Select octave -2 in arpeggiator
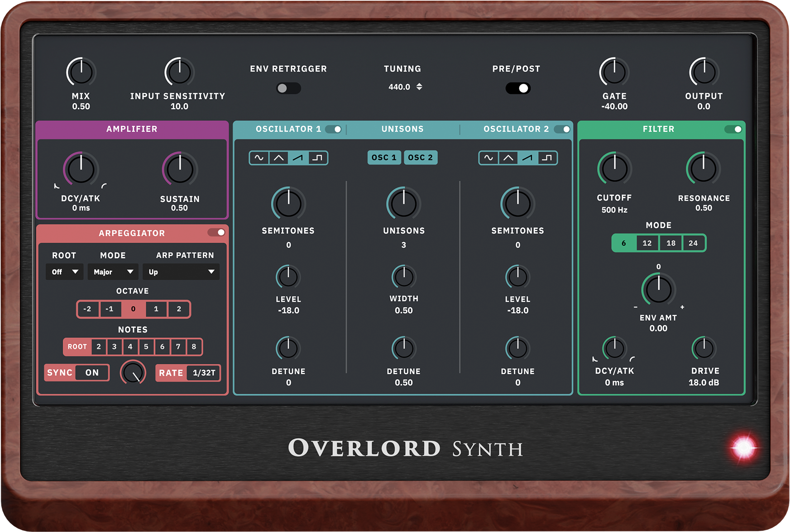This screenshot has width=790, height=532. (88, 309)
